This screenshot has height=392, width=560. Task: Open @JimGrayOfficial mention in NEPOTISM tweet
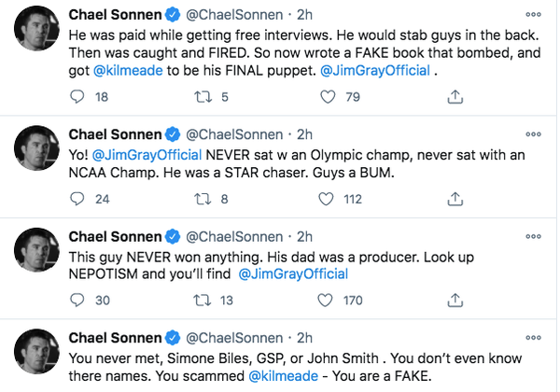[x=293, y=274]
